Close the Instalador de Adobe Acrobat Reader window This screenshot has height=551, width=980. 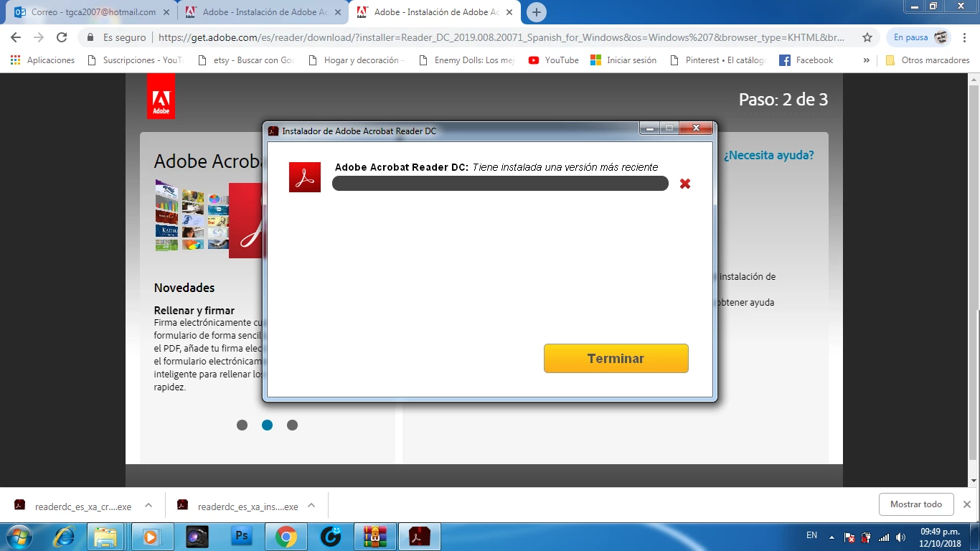pyautogui.click(x=696, y=128)
